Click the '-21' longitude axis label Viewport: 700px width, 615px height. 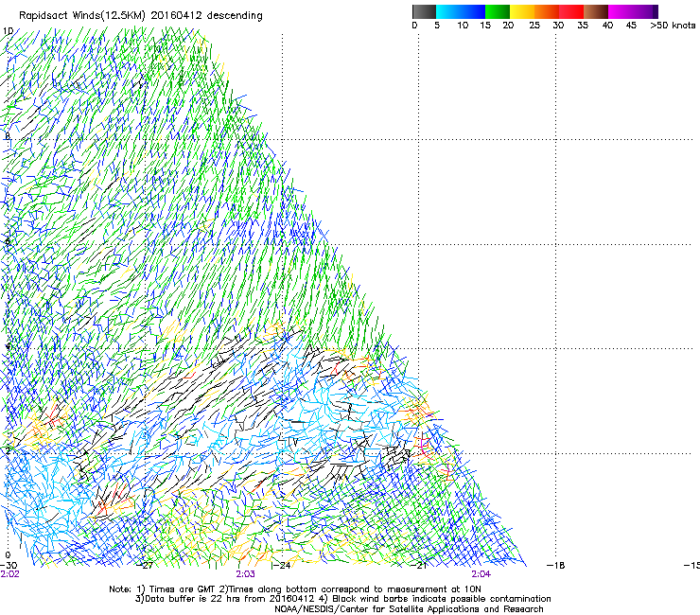(x=419, y=566)
